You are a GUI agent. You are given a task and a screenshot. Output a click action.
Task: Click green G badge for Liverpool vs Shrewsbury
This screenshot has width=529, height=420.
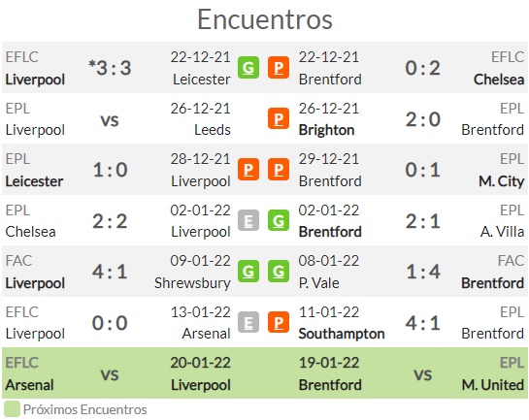click(x=248, y=271)
